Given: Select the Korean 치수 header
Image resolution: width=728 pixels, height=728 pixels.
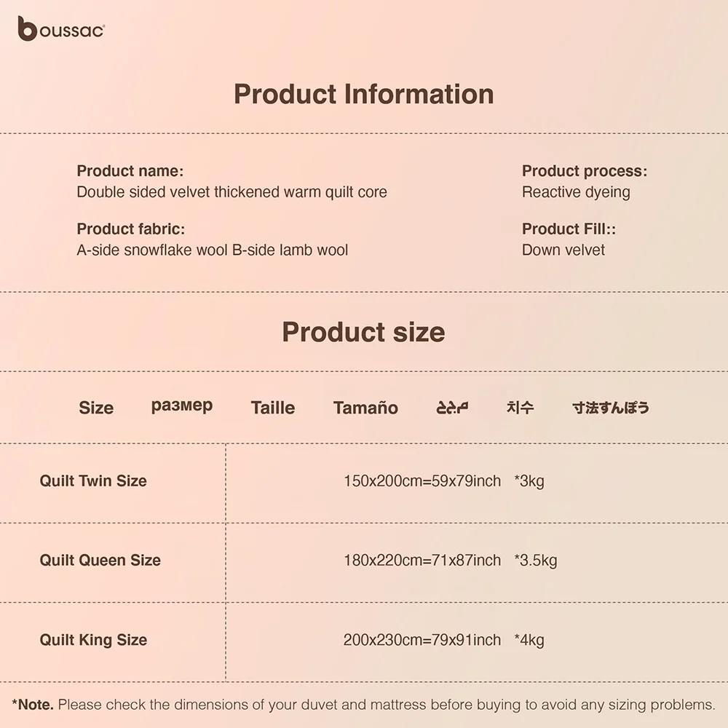Looking at the screenshot, I should click(520, 407).
